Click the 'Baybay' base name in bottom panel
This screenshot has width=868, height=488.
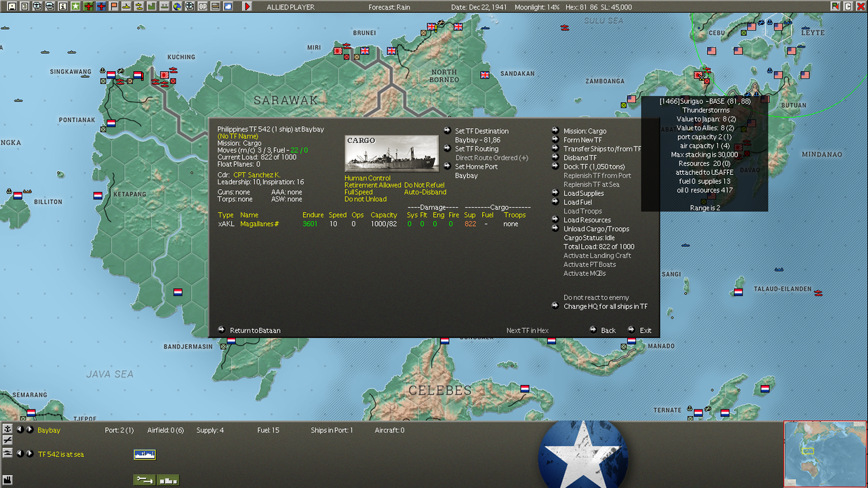[x=49, y=430]
